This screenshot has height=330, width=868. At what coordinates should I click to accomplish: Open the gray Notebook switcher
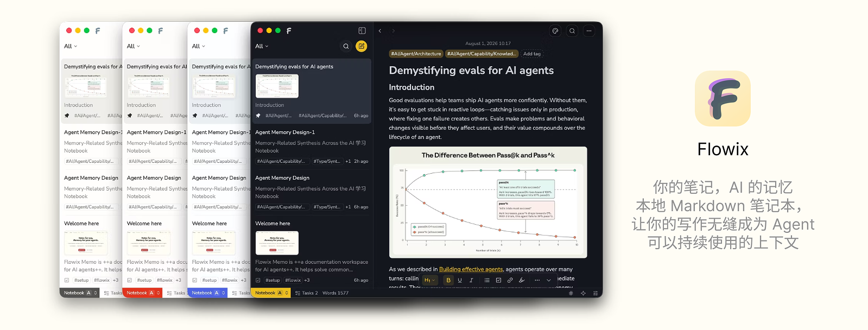coord(80,293)
